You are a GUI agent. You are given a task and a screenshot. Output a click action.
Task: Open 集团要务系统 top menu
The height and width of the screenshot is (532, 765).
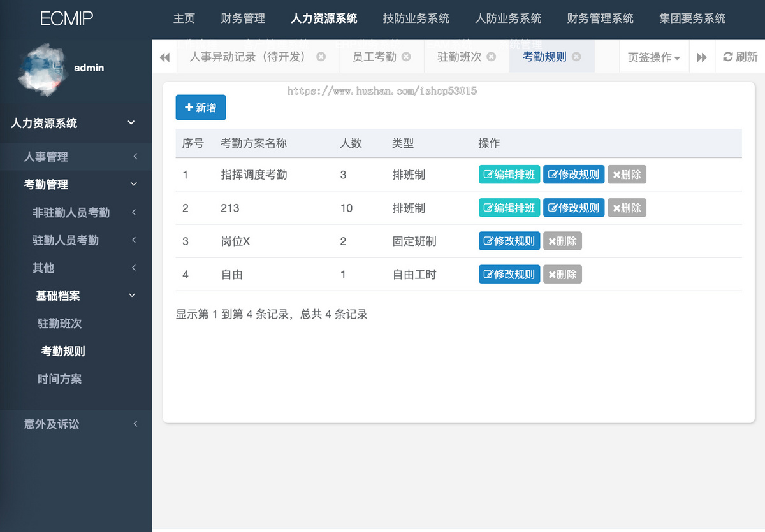692,18
